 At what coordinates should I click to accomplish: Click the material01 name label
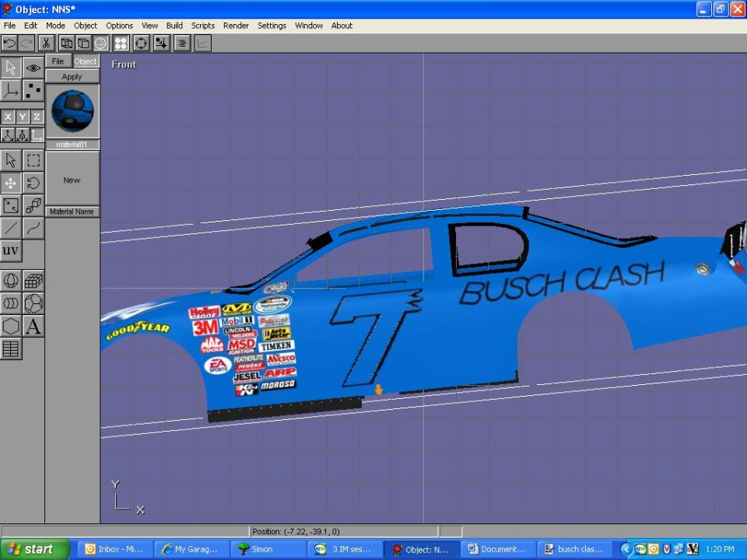pos(72,145)
